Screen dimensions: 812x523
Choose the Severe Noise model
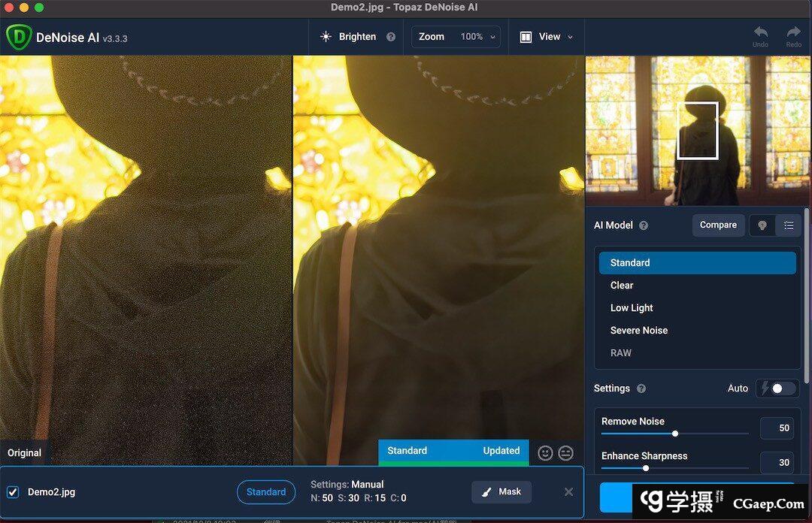(x=639, y=331)
